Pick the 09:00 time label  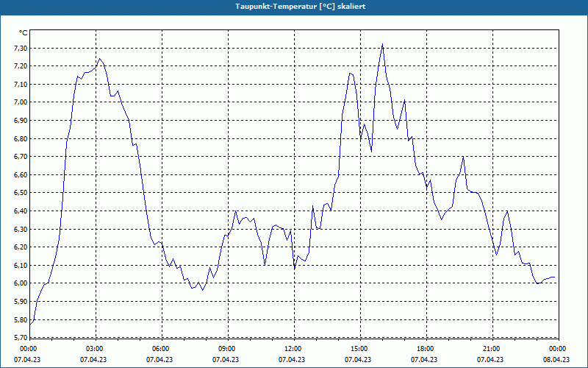226,349
